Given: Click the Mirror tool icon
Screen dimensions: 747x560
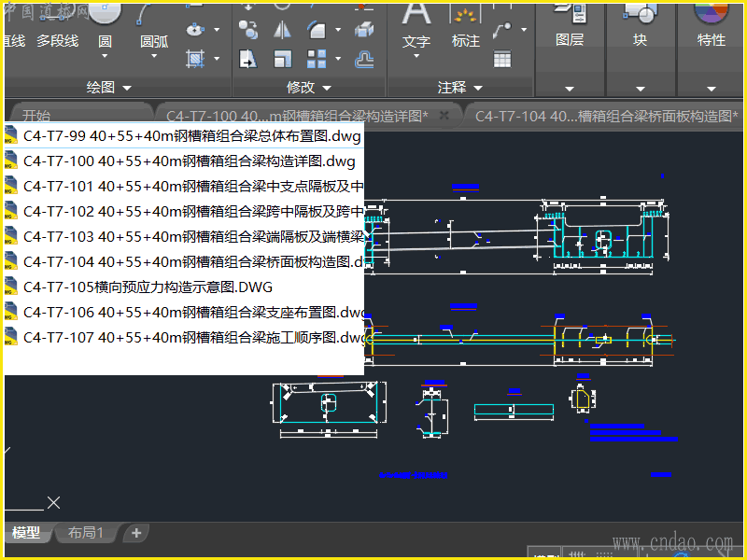Looking at the screenshot, I should coord(282,30).
